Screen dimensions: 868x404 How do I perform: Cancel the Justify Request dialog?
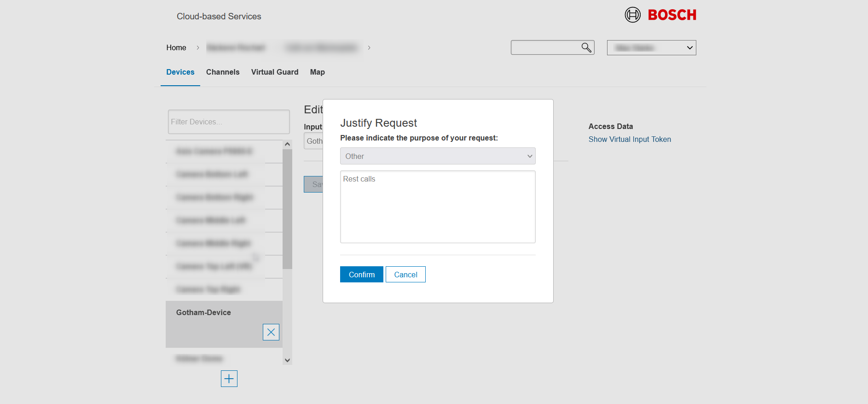click(x=405, y=275)
